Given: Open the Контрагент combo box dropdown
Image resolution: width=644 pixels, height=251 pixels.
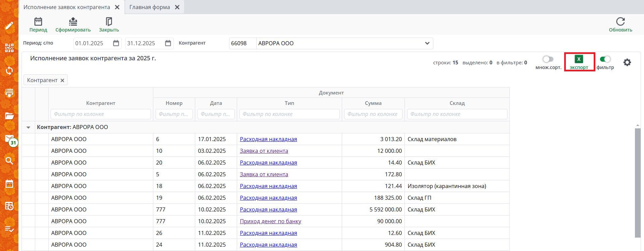Looking at the screenshot, I should point(427,43).
